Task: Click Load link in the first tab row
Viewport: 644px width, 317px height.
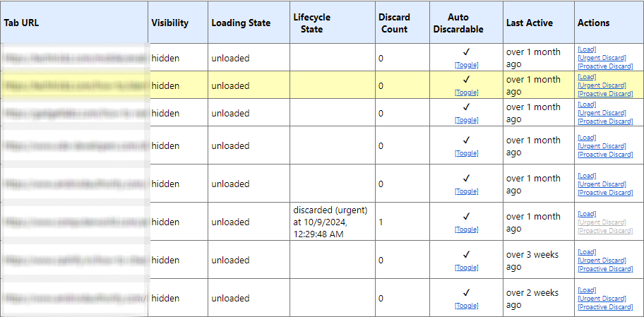Action: [586, 49]
